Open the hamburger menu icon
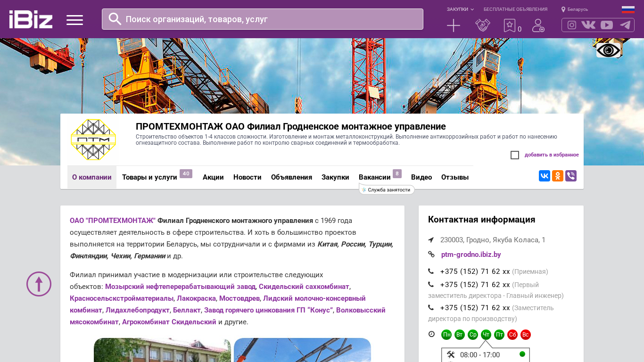Viewport: 644px width, 362px height. click(x=74, y=20)
